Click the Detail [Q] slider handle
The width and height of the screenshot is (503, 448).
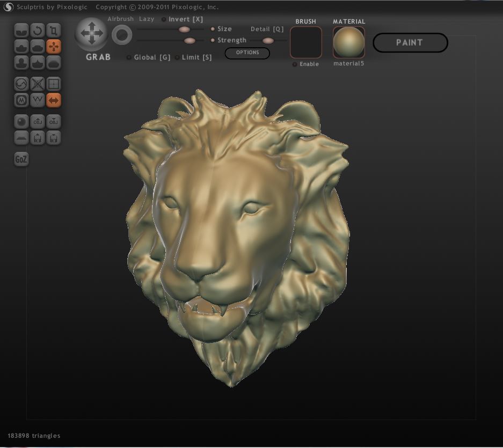(268, 40)
